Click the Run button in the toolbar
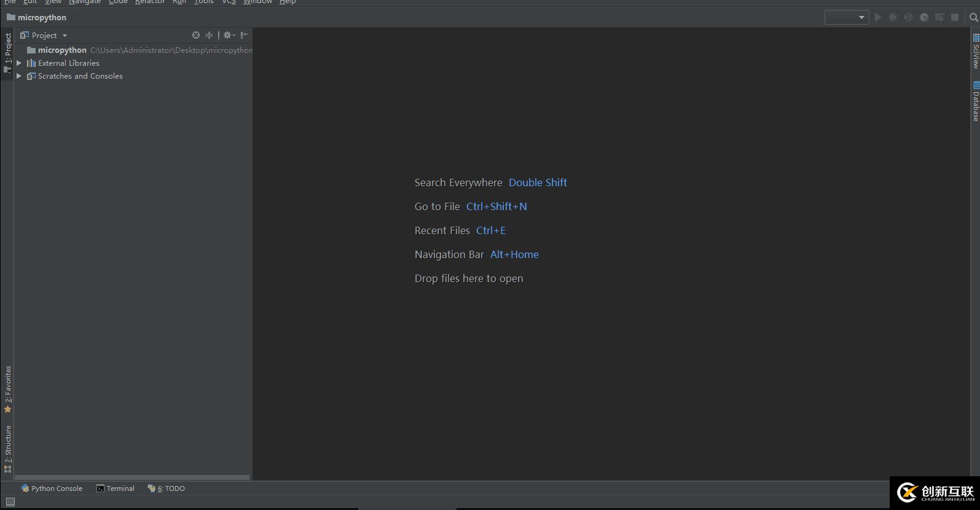This screenshot has height=510, width=980. click(x=878, y=17)
